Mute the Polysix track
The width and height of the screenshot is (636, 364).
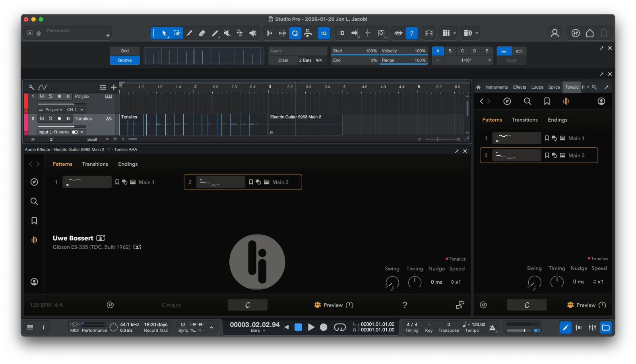click(42, 96)
